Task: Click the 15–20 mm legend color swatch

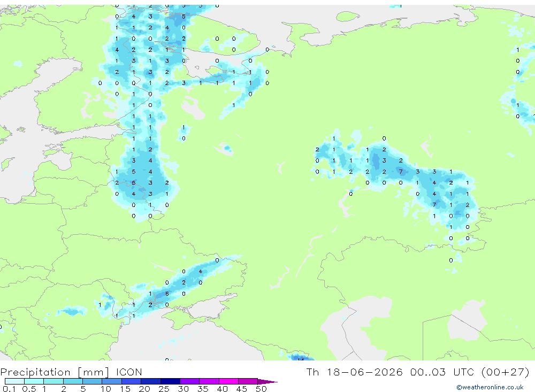Action: 132,381
